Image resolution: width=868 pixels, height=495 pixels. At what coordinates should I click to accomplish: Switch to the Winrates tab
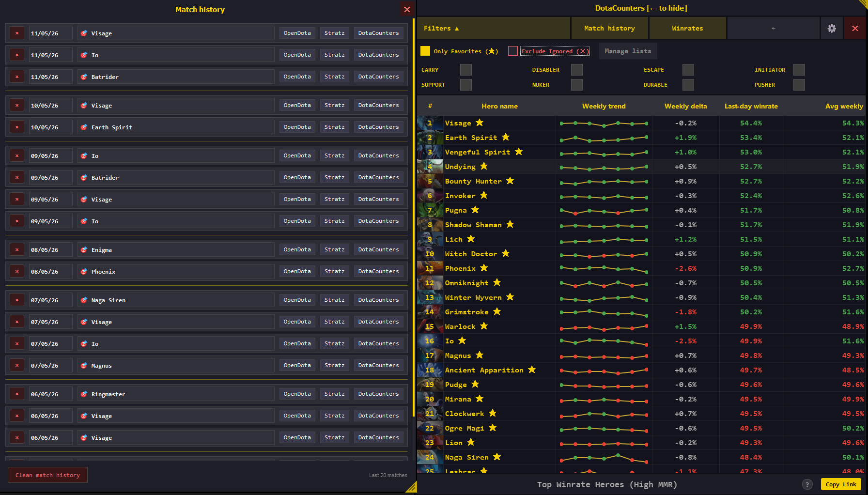click(x=687, y=28)
